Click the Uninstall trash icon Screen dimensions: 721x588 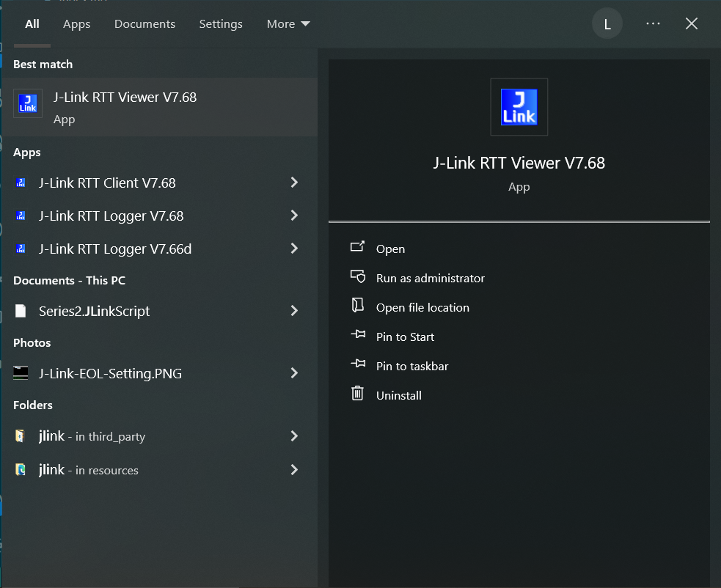(357, 394)
